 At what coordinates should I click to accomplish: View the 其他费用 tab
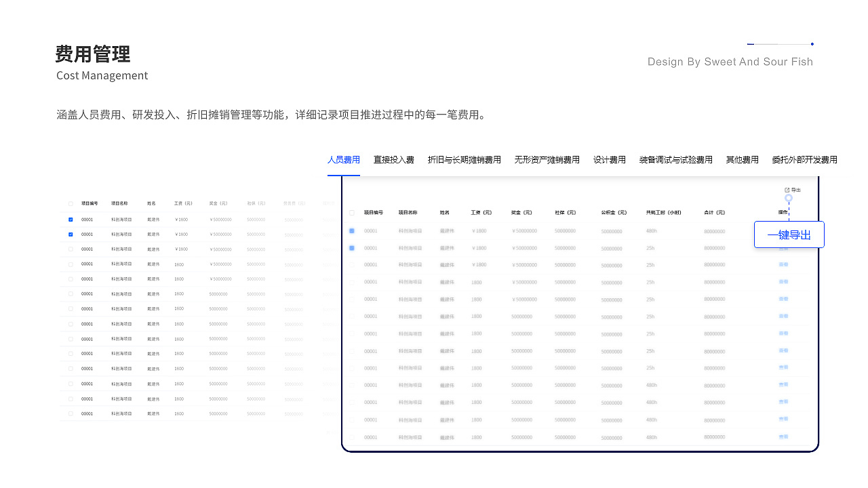(x=742, y=160)
